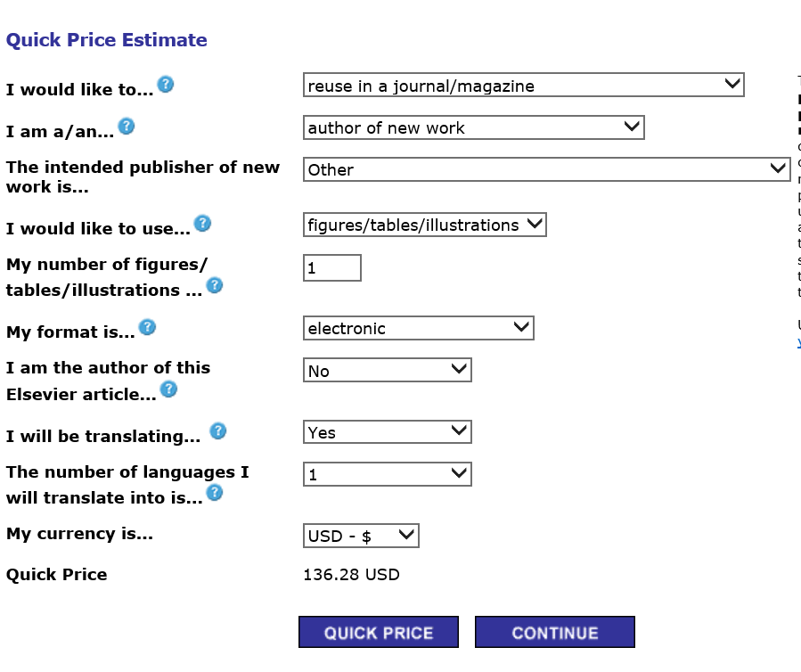The height and width of the screenshot is (672, 801).
Task: Expand the 'author of new work' dropdown
Action: 473,127
